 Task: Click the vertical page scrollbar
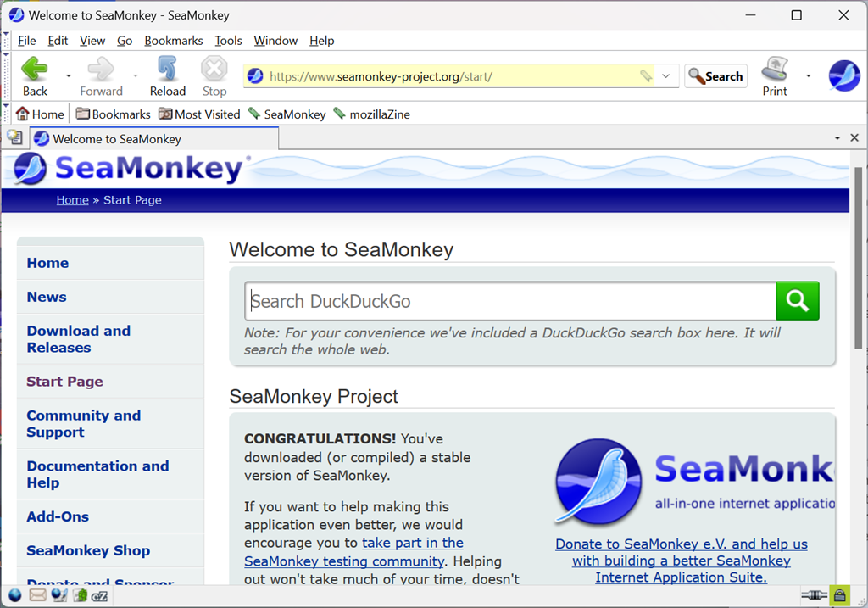click(x=858, y=254)
